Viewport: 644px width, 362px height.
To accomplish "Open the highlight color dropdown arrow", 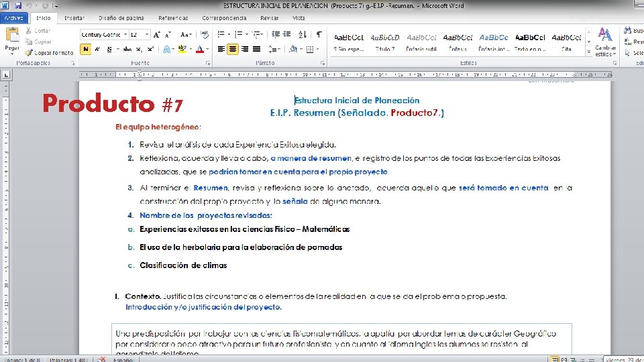I will click(191, 49).
